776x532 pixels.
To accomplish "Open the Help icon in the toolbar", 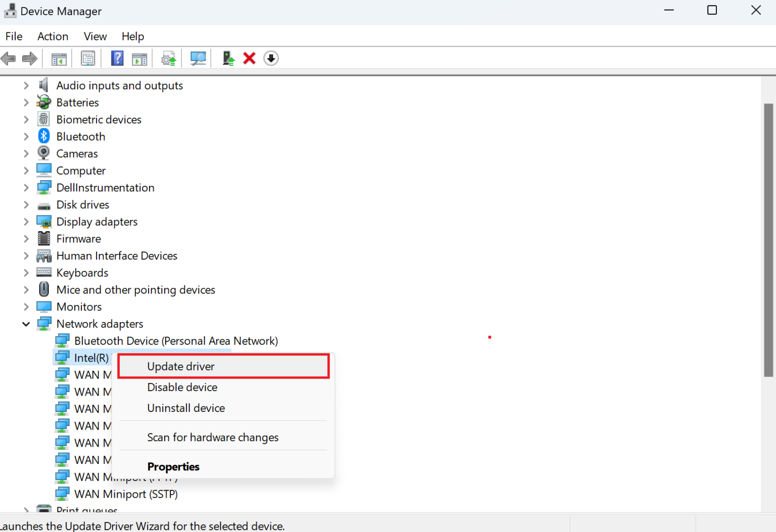I will tap(117, 58).
